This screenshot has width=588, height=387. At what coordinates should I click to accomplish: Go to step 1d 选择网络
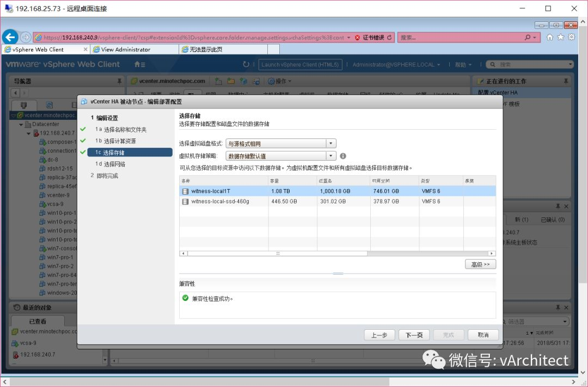click(110, 164)
